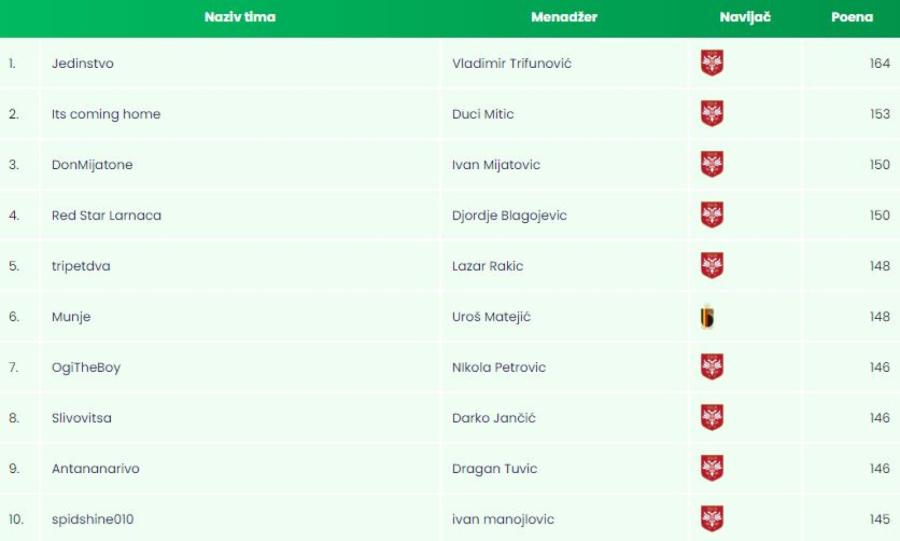Image resolution: width=900 pixels, height=541 pixels.
Task: Click the Slivovitsa team name
Action: point(82,418)
